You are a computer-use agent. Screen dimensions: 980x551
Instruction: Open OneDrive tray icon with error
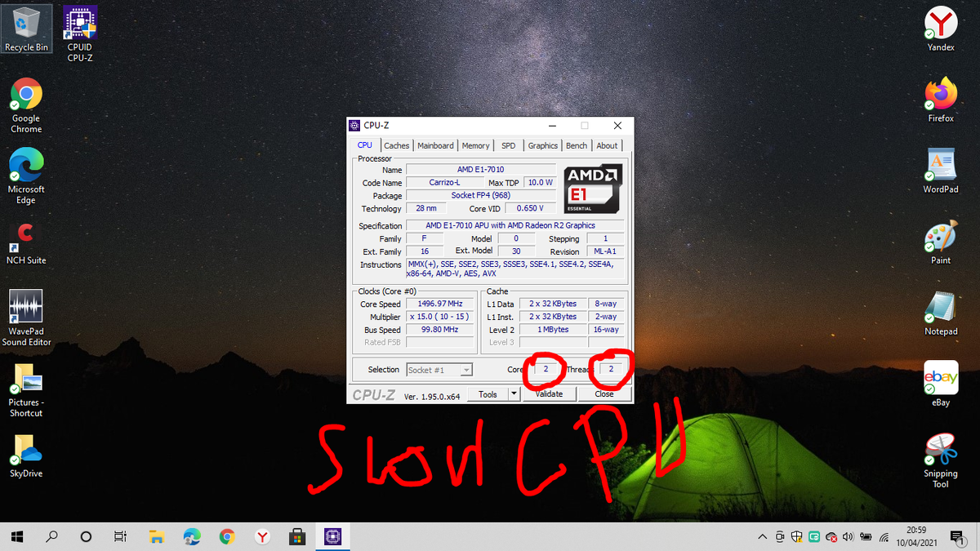click(x=831, y=537)
